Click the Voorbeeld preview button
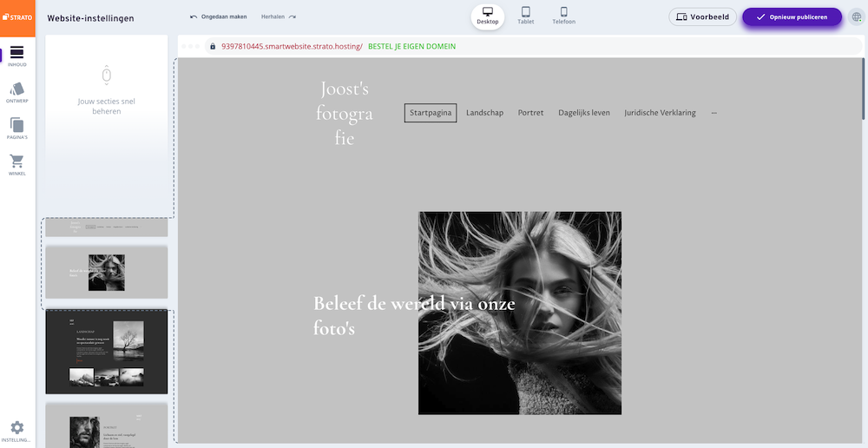 pyautogui.click(x=702, y=16)
